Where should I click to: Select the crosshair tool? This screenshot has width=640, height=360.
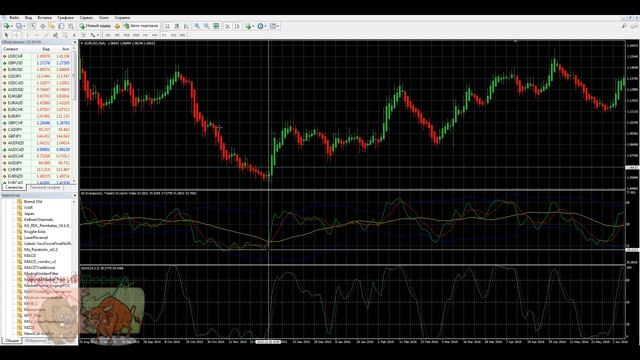tap(16, 35)
